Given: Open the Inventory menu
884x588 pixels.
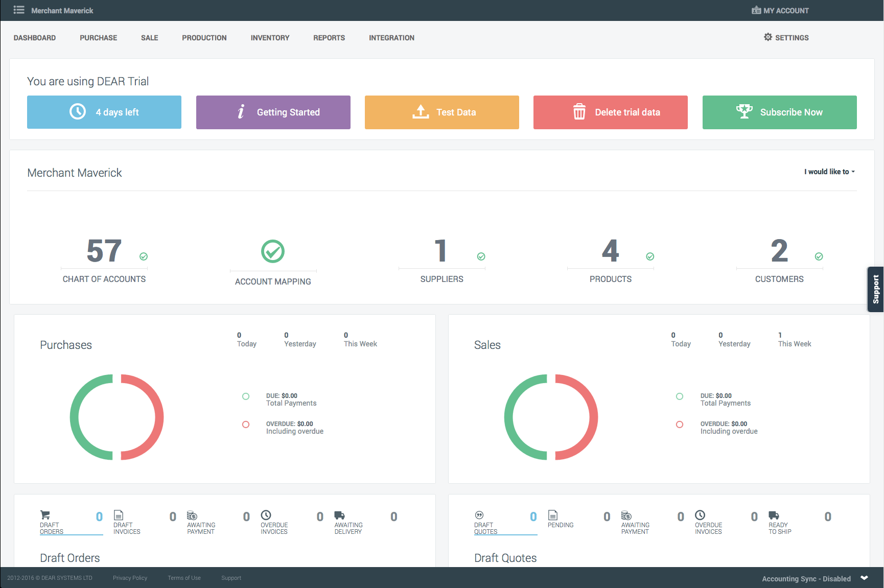Looking at the screenshot, I should [x=270, y=38].
